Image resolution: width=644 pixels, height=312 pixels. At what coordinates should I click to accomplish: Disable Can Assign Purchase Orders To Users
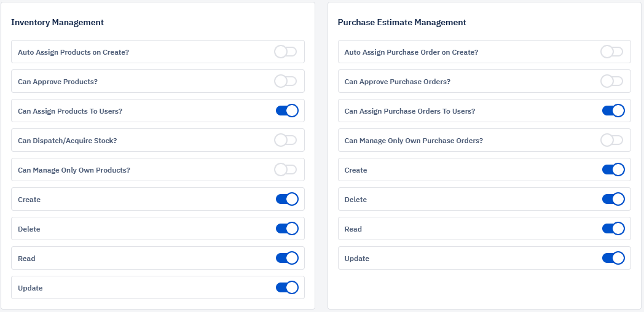point(614,111)
